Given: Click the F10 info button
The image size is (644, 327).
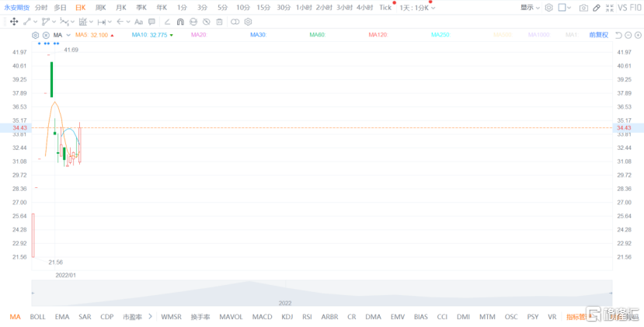Looking at the screenshot, I should pos(635,8).
